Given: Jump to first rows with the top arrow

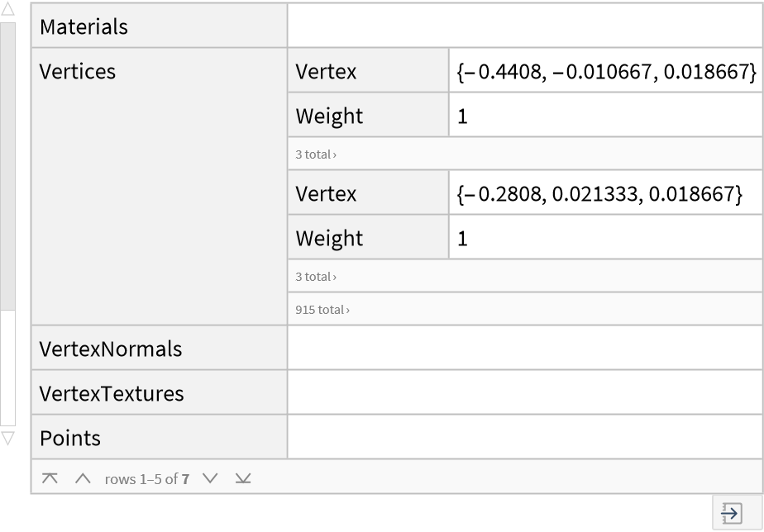Looking at the screenshot, I should click(50, 478).
